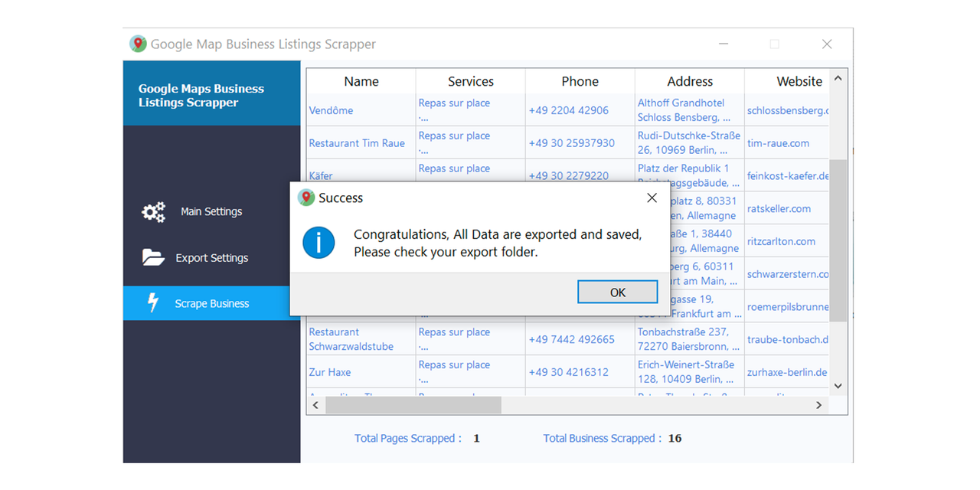Click phone +49 2204 42906
Viewport: 980px width, 490px height.
click(580, 110)
